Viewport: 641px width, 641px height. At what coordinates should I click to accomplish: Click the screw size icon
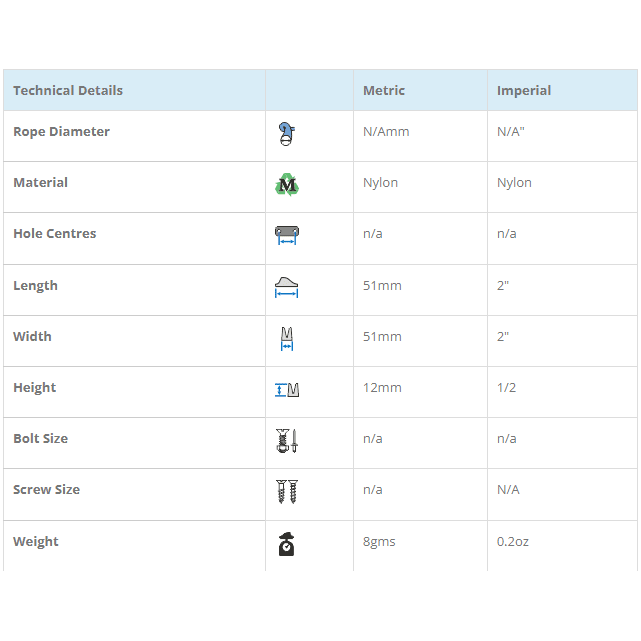(x=287, y=491)
